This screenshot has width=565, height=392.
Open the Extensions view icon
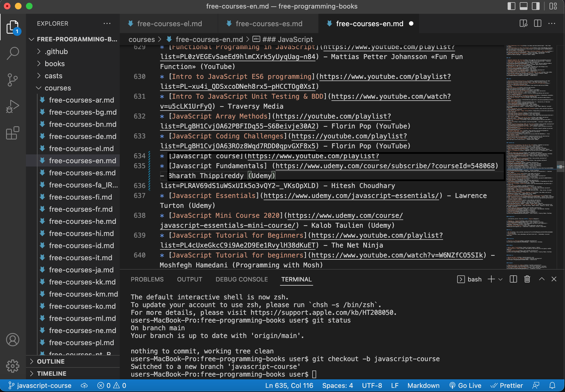click(13, 133)
